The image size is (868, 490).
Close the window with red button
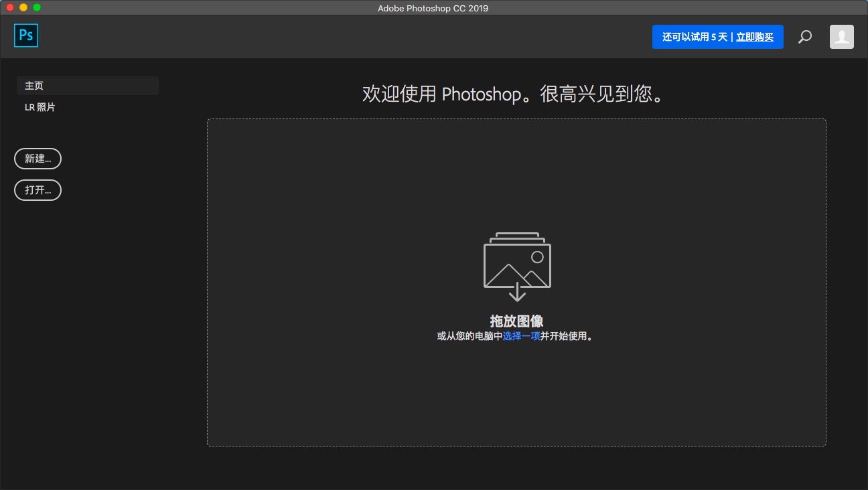point(10,7)
